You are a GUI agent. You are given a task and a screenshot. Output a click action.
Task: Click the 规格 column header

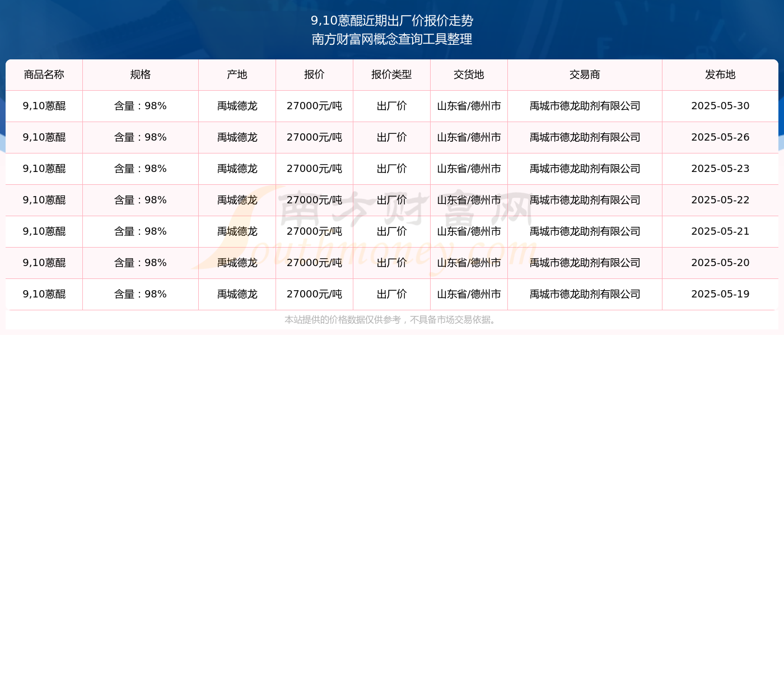(x=141, y=75)
